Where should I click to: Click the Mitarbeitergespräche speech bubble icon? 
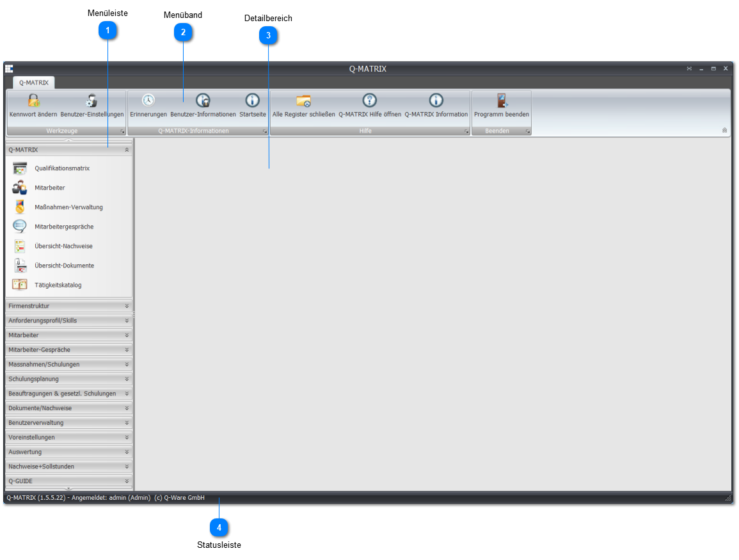pos(20,227)
